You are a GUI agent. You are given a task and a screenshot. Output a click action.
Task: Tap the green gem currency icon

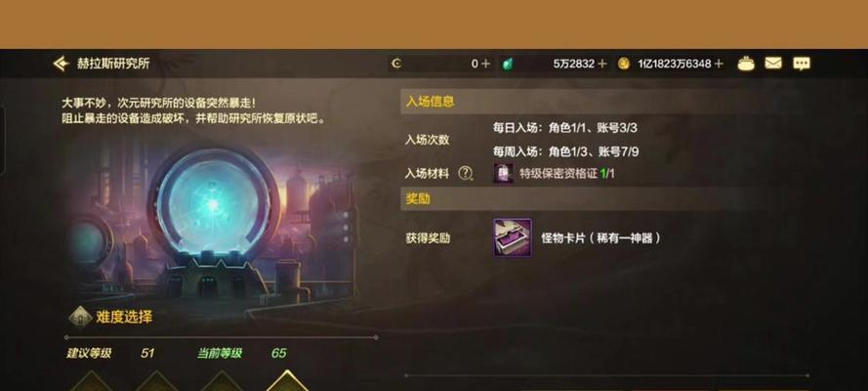[508, 64]
